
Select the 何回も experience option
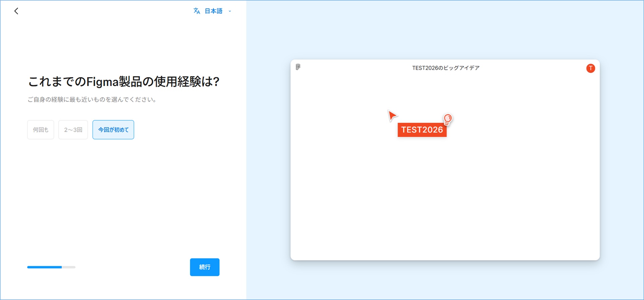point(41,130)
